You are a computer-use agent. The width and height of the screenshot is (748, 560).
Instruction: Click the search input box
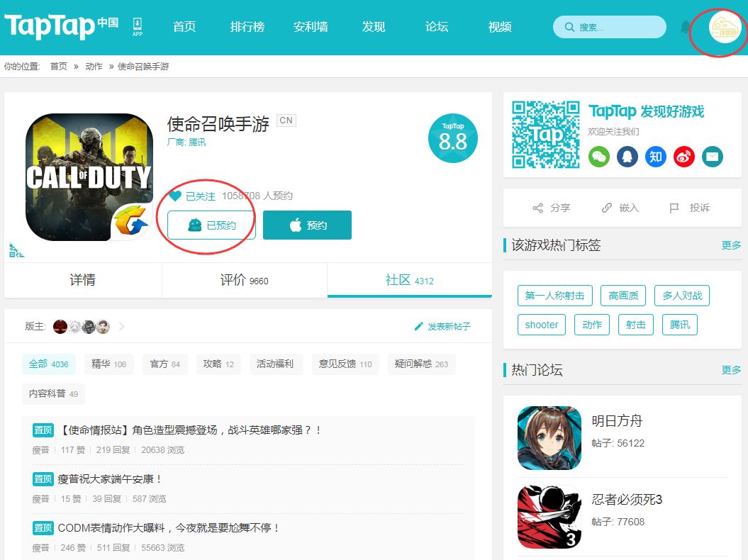click(x=610, y=27)
